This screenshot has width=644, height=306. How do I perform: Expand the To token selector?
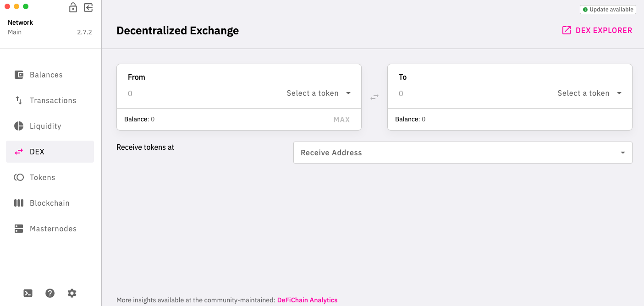coord(589,93)
